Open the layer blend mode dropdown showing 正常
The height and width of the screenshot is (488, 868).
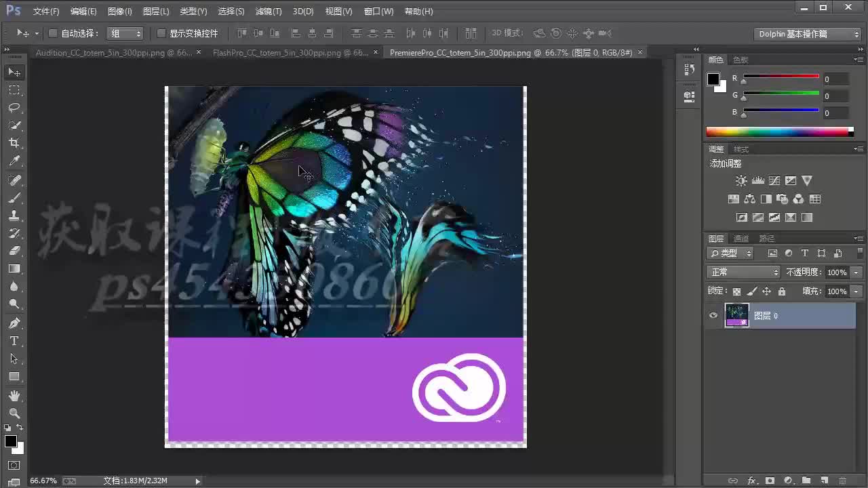tap(743, 272)
